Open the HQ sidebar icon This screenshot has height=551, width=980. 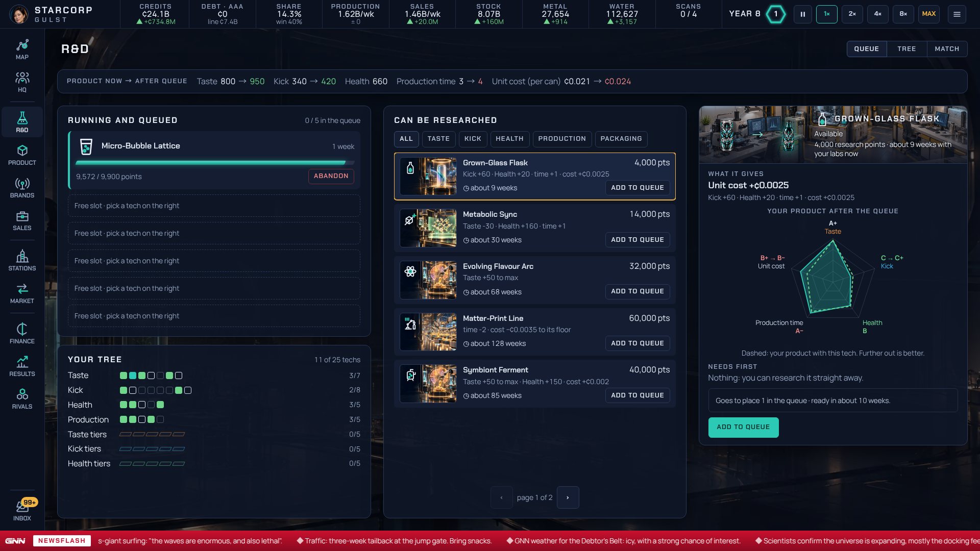(x=22, y=82)
